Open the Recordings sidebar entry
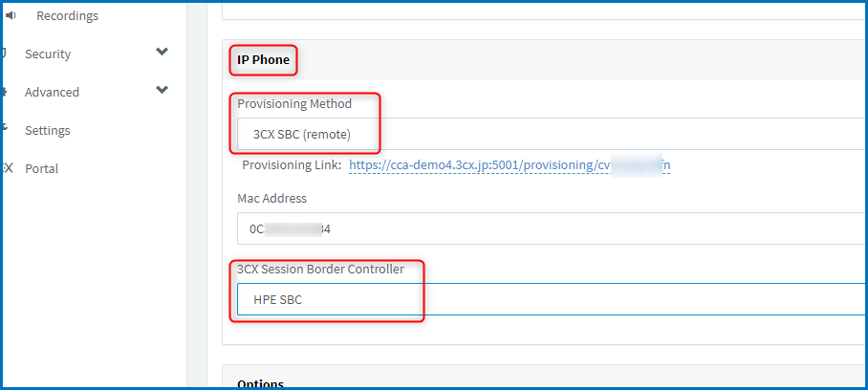This screenshot has height=390, width=868. 68,16
